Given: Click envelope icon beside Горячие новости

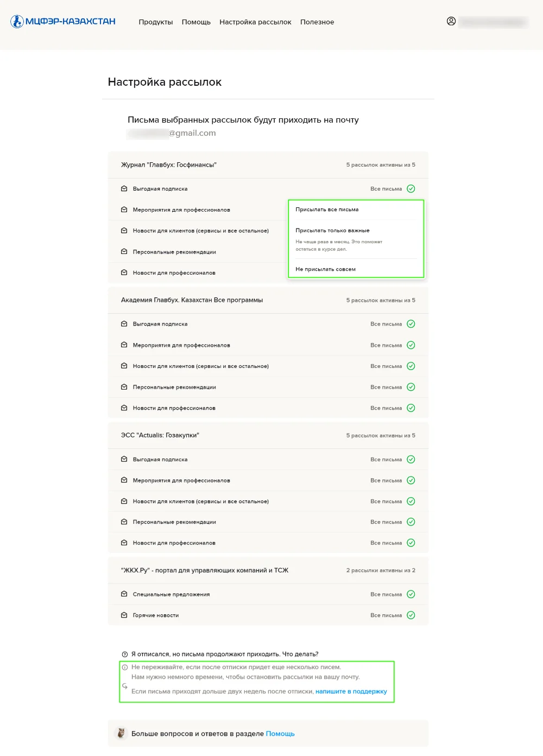Looking at the screenshot, I should (x=124, y=615).
